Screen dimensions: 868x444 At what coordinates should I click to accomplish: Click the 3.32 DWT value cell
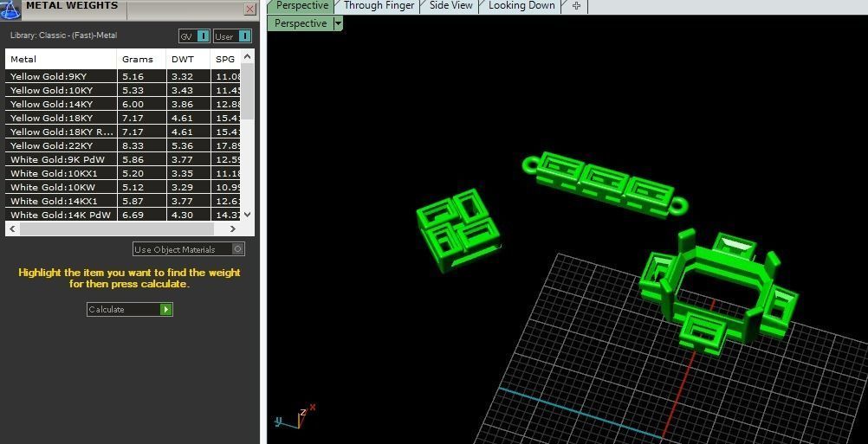tap(189, 76)
